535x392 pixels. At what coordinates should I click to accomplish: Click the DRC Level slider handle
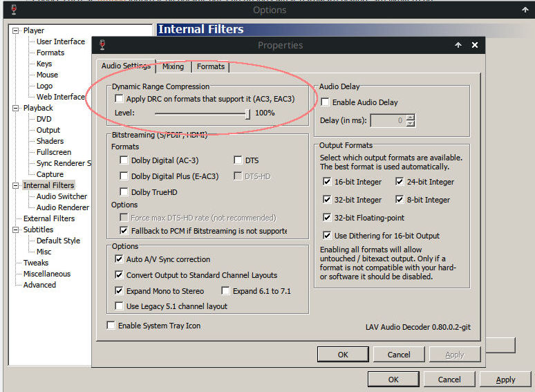click(x=247, y=114)
